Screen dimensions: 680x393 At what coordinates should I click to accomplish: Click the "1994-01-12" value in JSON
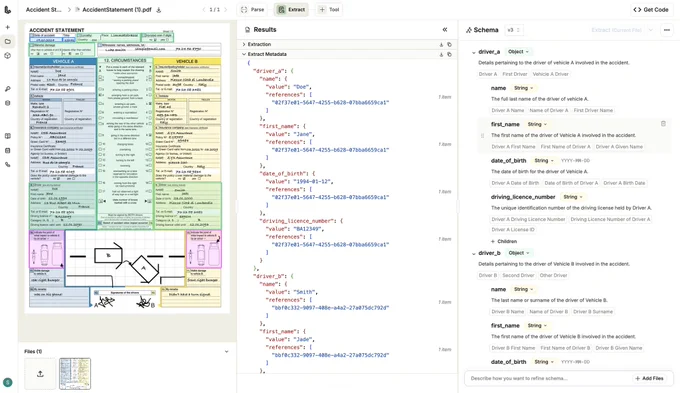click(x=313, y=182)
